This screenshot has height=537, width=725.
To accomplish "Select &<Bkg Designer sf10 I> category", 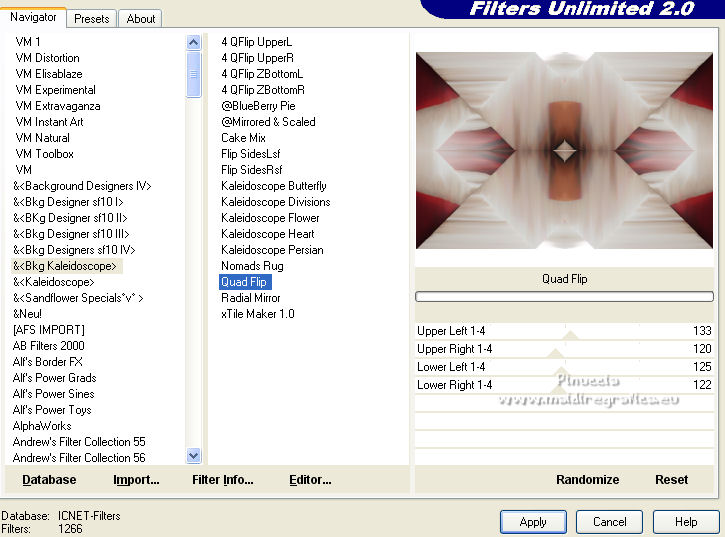I will [68, 202].
